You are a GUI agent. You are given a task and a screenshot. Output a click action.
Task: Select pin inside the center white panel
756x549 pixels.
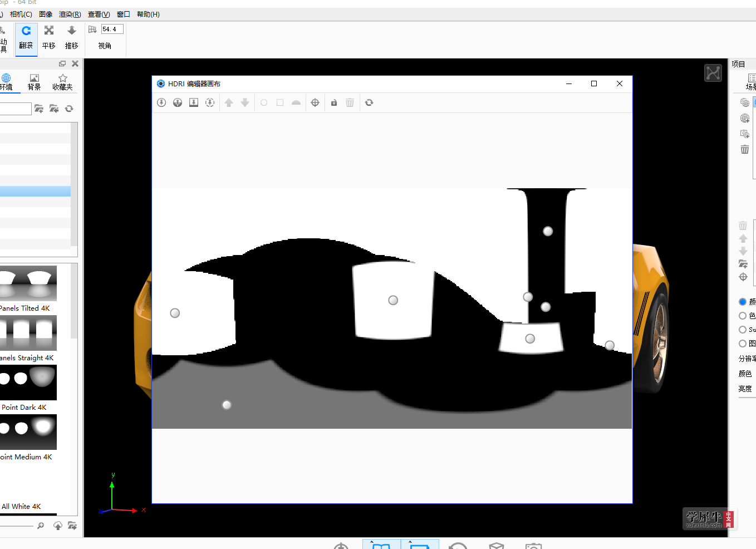pos(393,300)
